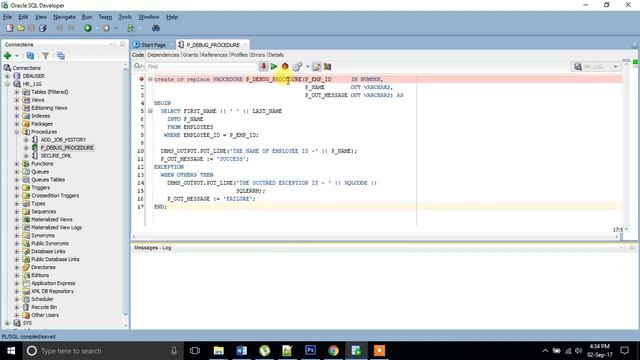Click the Connections panel vertical scrollbar

pos(125,192)
